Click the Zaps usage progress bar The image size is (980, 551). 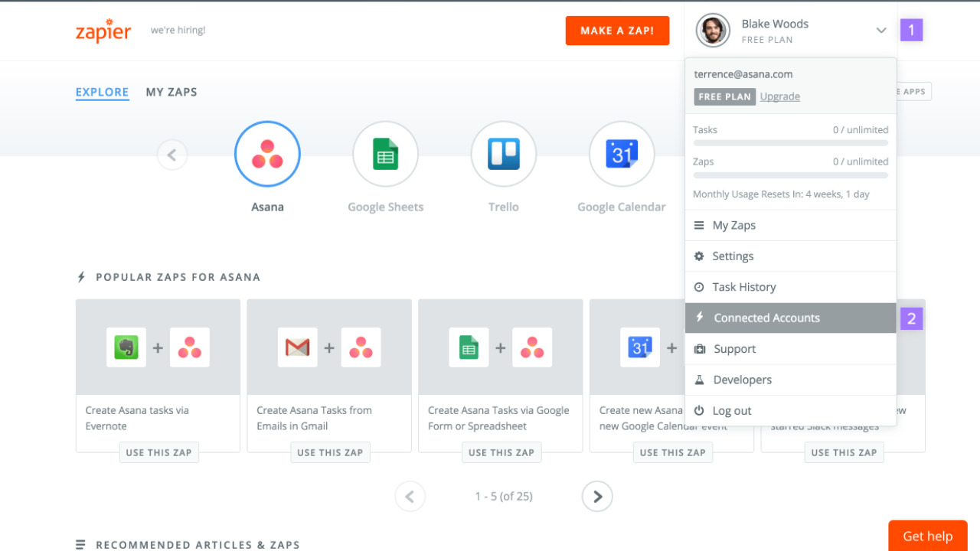[x=790, y=175]
